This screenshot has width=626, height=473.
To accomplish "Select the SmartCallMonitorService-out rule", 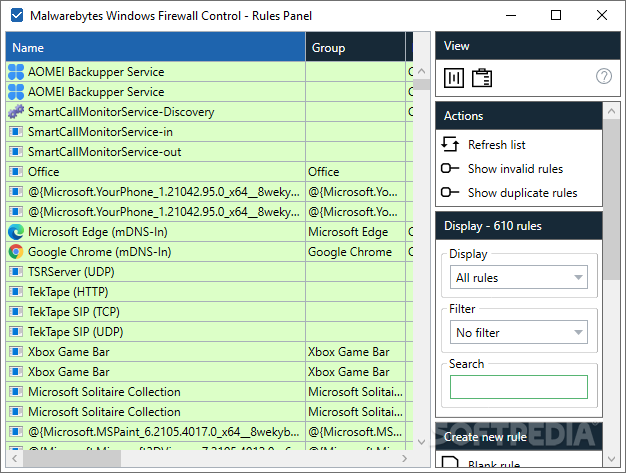I will [x=105, y=152].
